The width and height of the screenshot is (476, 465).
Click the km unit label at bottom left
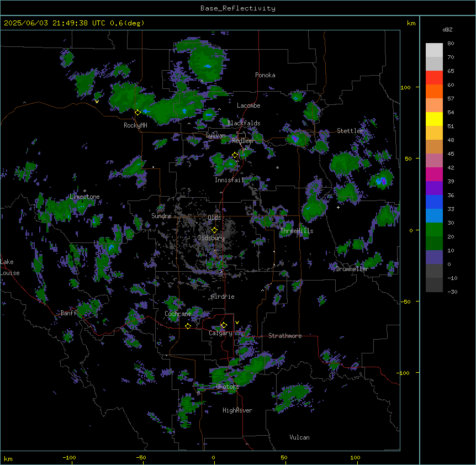8,458
